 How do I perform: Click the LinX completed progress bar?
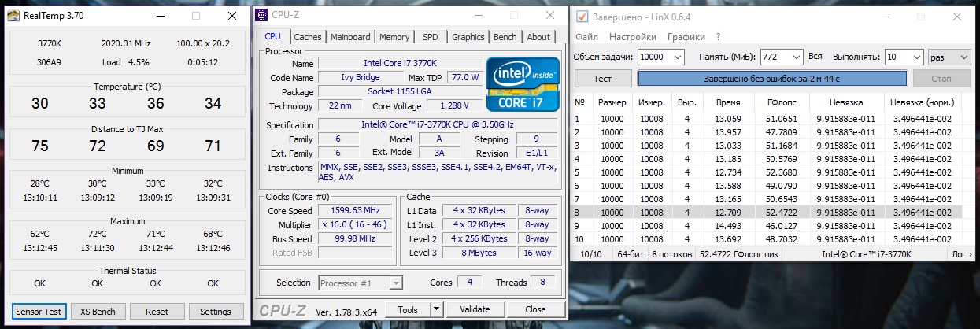click(x=772, y=79)
